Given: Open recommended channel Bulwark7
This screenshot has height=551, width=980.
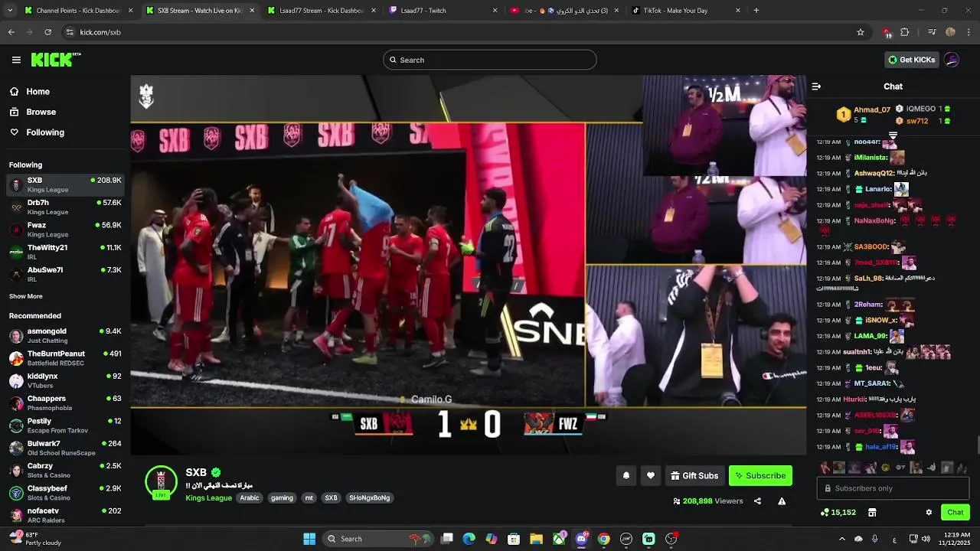Looking at the screenshot, I should pos(65,448).
